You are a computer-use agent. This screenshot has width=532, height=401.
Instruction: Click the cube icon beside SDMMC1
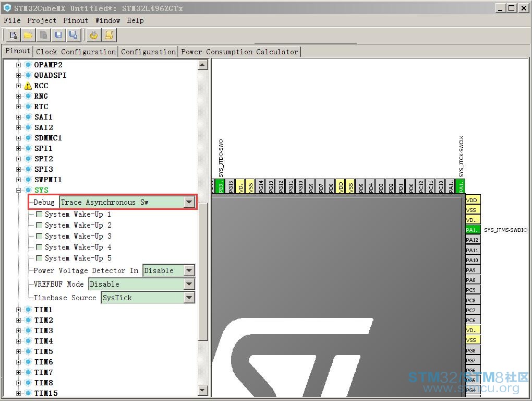pyautogui.click(x=28, y=138)
